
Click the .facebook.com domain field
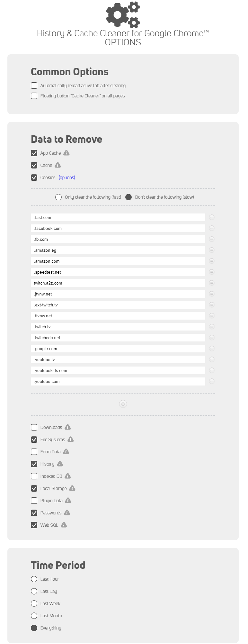point(118,228)
